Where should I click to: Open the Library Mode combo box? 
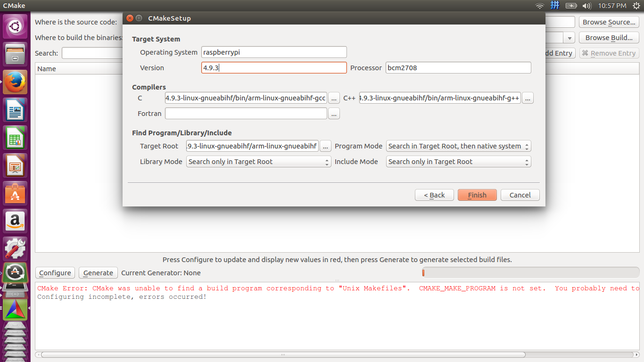click(x=258, y=162)
